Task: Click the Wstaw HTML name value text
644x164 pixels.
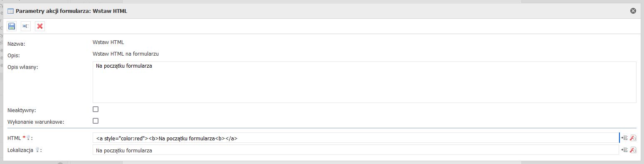Action: coord(108,42)
